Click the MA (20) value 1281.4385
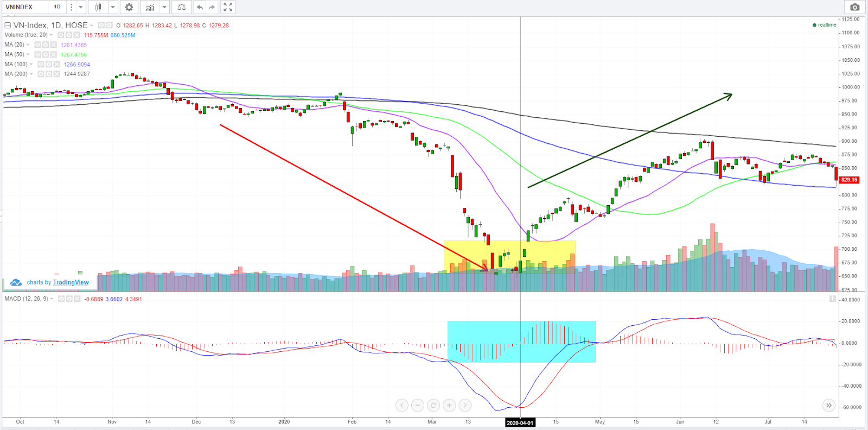This screenshot has width=868, height=430. click(74, 45)
